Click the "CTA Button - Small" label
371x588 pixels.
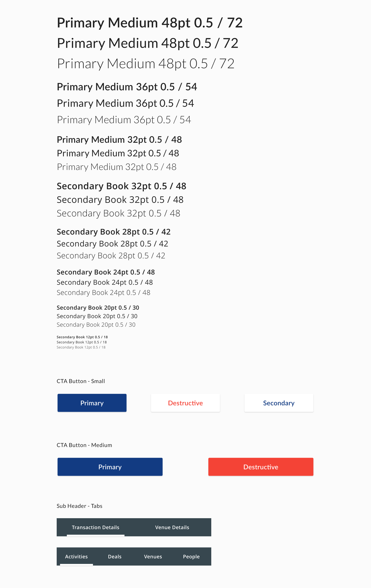click(x=81, y=381)
